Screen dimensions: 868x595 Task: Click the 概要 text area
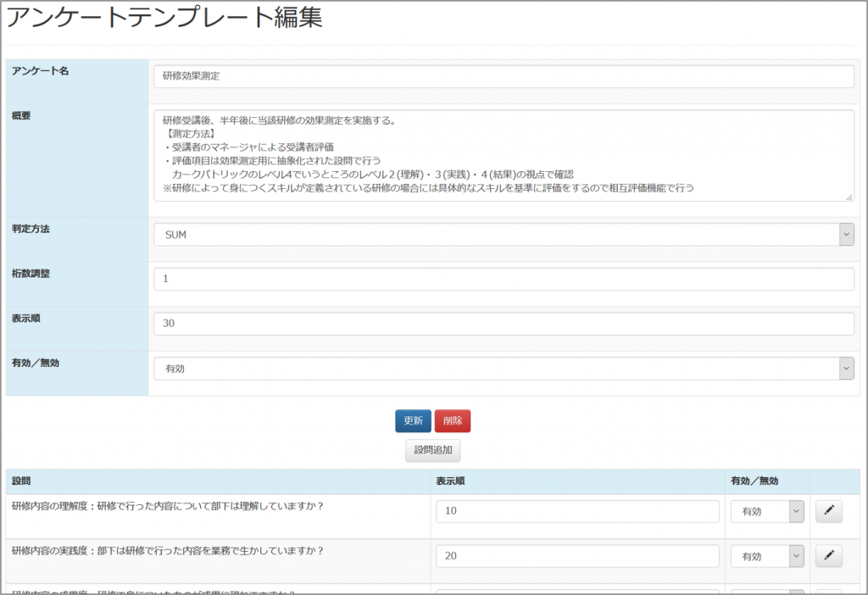tap(504, 155)
